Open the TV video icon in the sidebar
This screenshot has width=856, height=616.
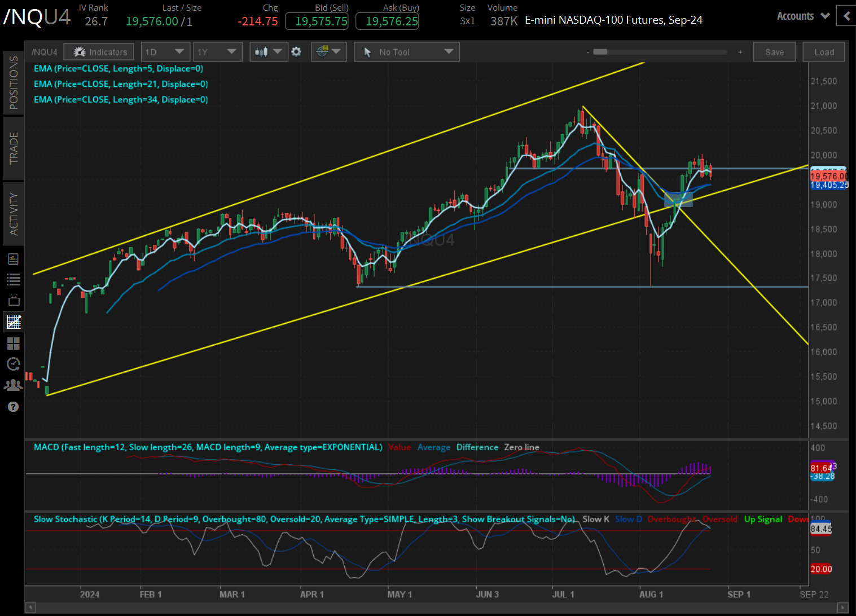[x=14, y=300]
